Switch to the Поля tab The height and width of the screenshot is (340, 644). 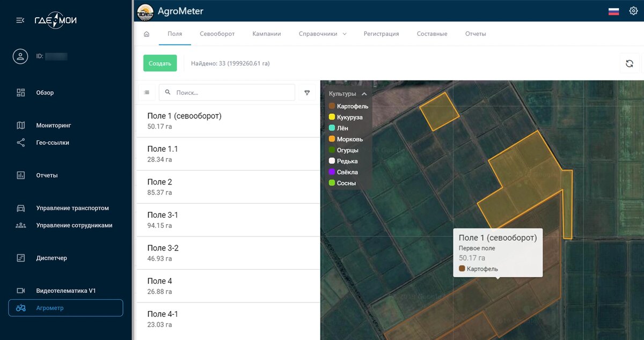(175, 34)
